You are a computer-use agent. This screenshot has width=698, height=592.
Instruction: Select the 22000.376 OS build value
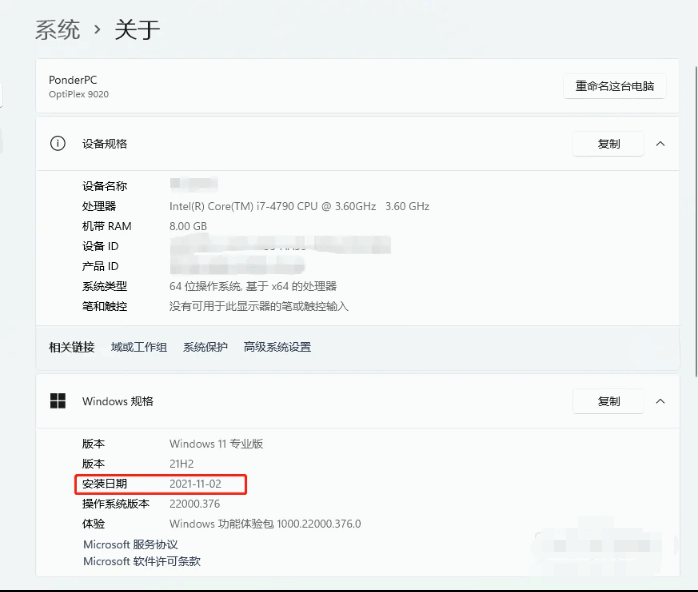195,504
